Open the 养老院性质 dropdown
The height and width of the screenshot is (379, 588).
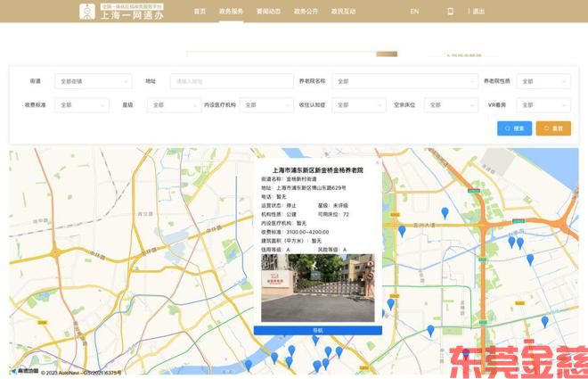point(543,81)
